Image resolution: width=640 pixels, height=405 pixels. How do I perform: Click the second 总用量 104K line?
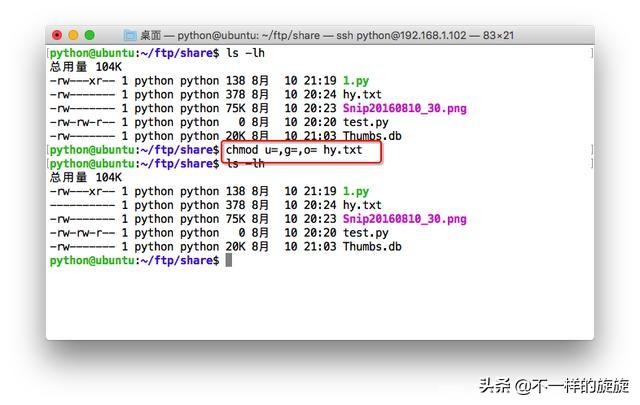[86, 178]
